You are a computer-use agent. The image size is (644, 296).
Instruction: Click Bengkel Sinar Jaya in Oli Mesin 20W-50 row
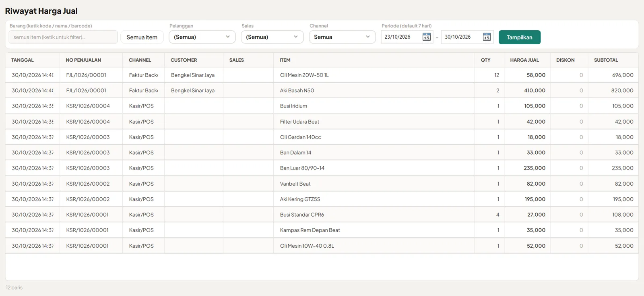click(193, 75)
